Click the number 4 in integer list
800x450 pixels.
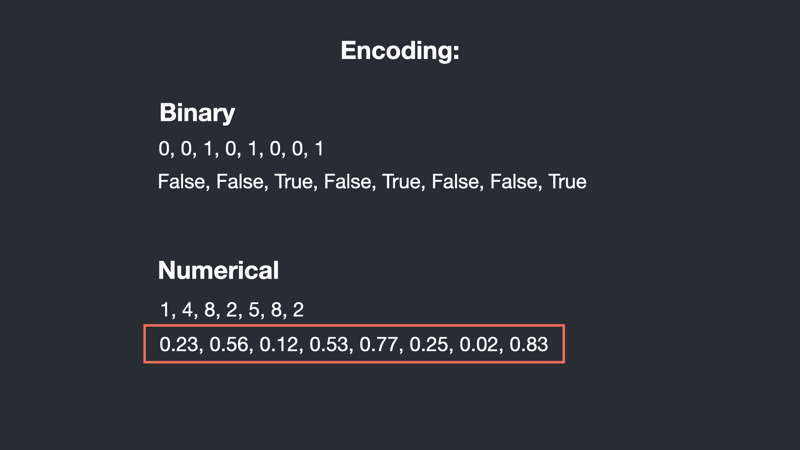tap(187, 310)
